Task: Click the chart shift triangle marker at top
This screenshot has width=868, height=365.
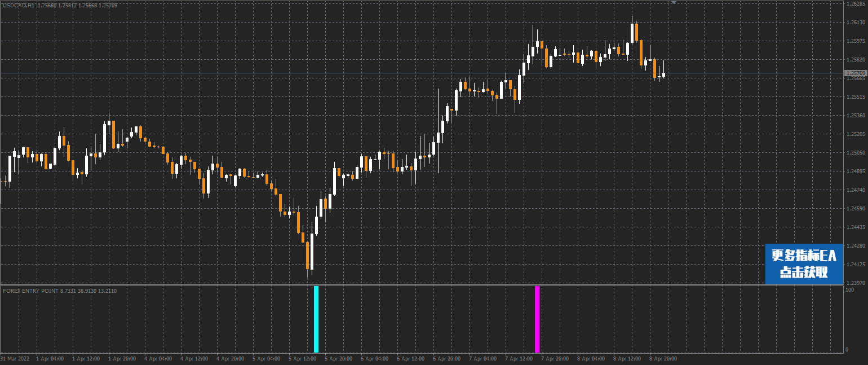Action: click(673, 3)
